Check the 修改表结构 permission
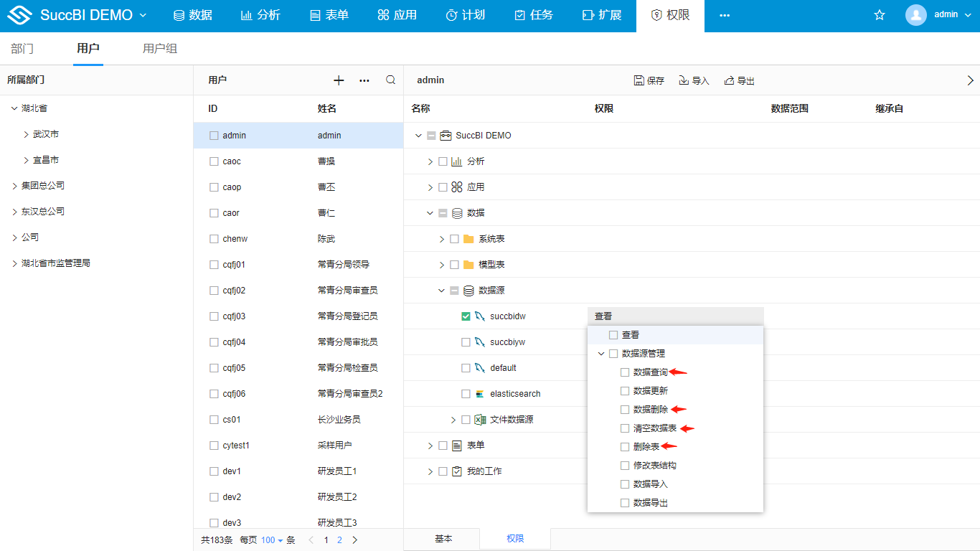 coord(625,466)
